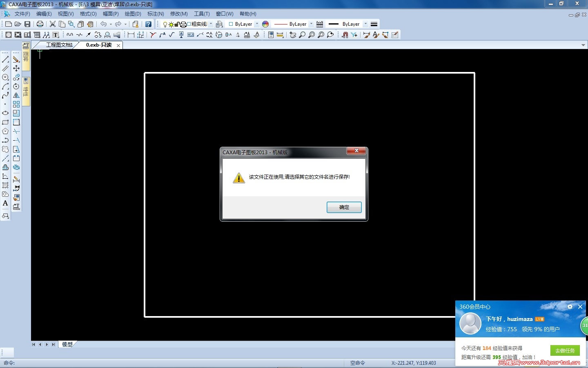This screenshot has height=368, width=588.
Task: Open an existing file via folder icon
Action: point(18,24)
